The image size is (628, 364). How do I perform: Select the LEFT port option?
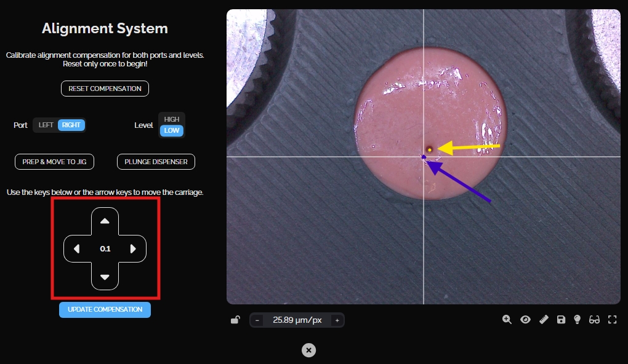(46, 125)
